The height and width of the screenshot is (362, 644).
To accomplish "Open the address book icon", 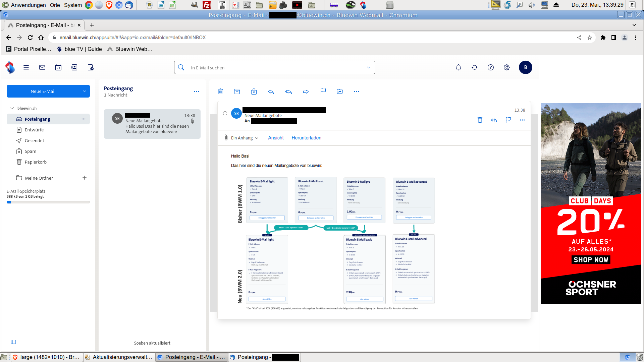I will [x=74, y=67].
